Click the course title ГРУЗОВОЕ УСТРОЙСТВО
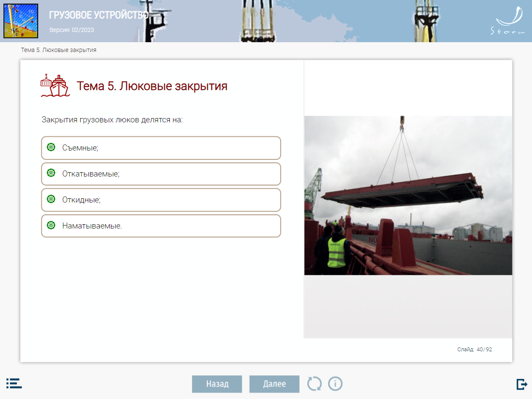The width and height of the screenshot is (532, 399). (99, 15)
